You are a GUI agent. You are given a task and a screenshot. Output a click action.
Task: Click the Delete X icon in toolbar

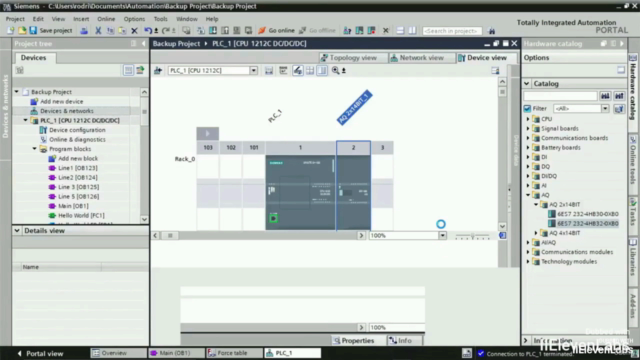click(134, 31)
